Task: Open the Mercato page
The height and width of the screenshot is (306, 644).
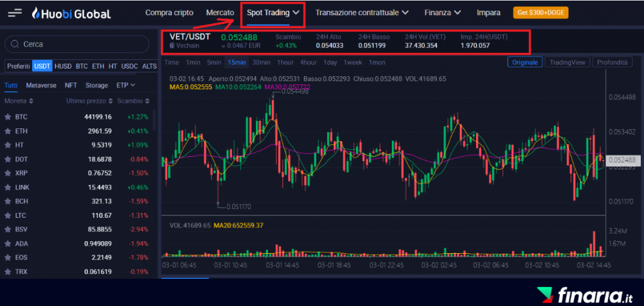Action: pos(220,13)
